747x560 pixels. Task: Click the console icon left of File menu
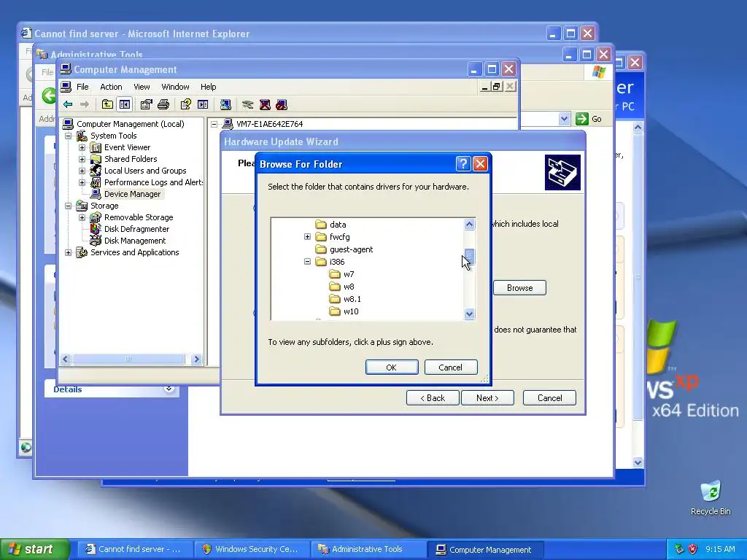(x=66, y=87)
